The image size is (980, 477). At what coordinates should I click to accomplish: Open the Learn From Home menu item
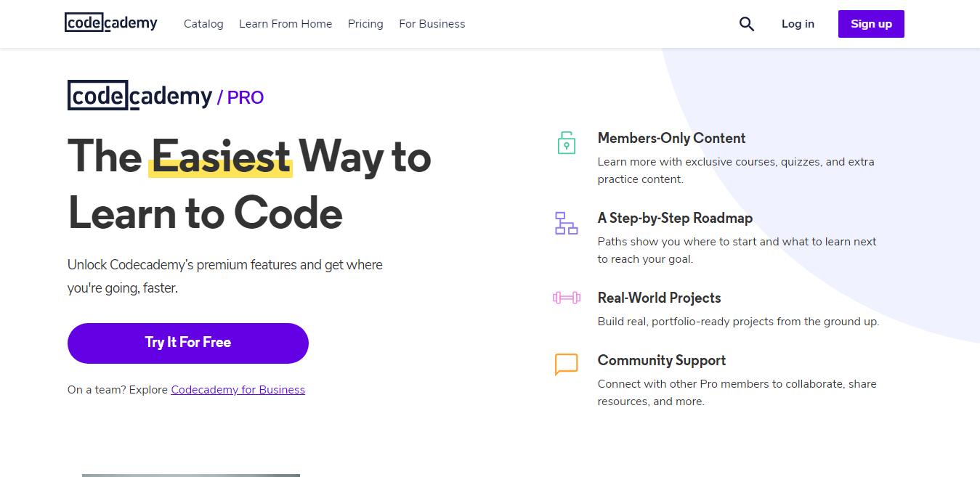coord(286,23)
